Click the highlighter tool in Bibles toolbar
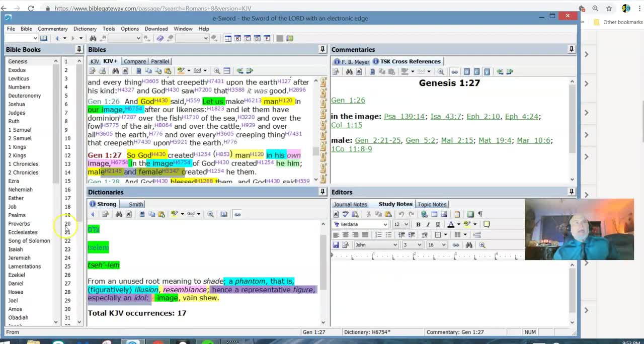Screen dimensions: 644x344 [180, 71]
